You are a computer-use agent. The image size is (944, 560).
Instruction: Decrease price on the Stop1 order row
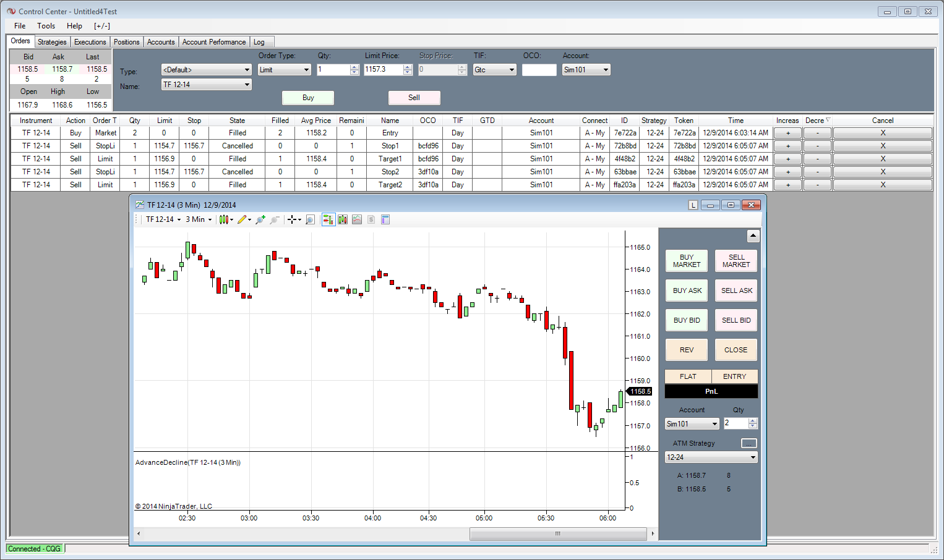click(x=817, y=146)
